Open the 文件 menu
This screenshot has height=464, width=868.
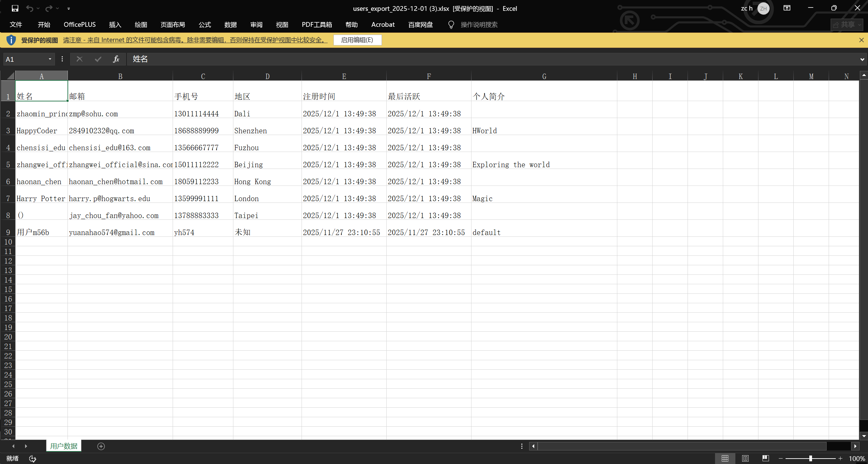[x=16, y=25]
